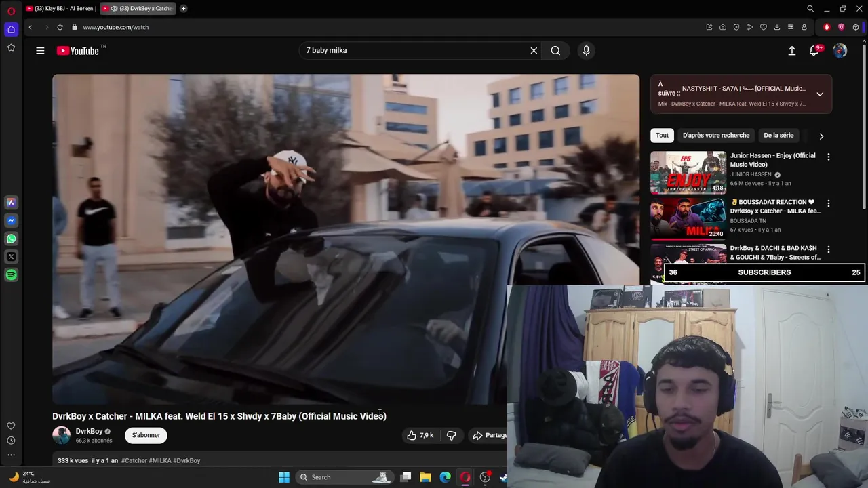Select the Tout filter chip
This screenshot has height=488, width=868.
(662, 135)
